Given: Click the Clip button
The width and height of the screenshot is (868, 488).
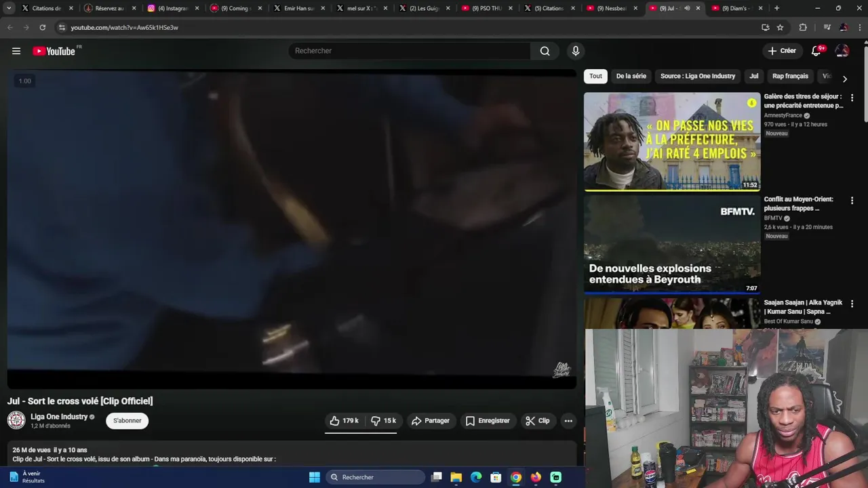Looking at the screenshot, I should 537,421.
